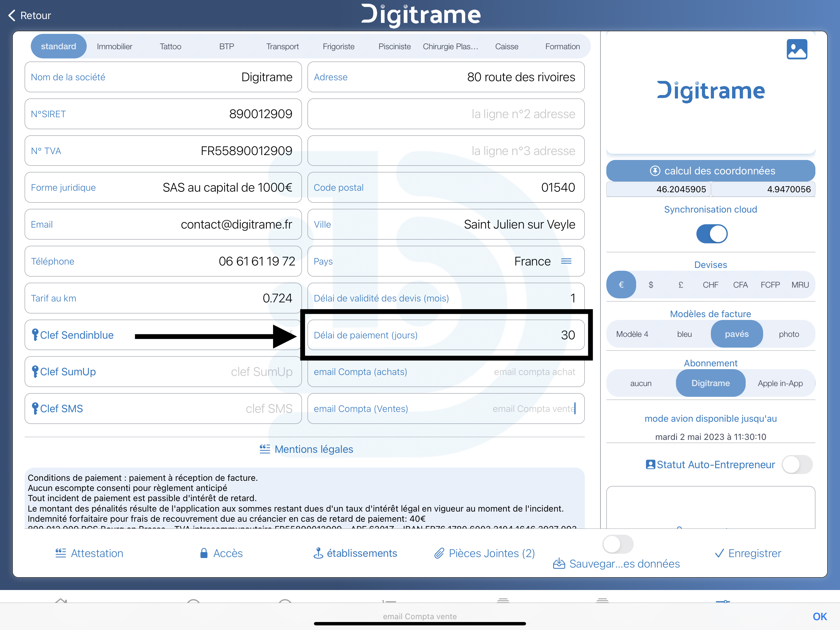Switch to the standard tab
The width and height of the screenshot is (840, 630).
pos(58,46)
